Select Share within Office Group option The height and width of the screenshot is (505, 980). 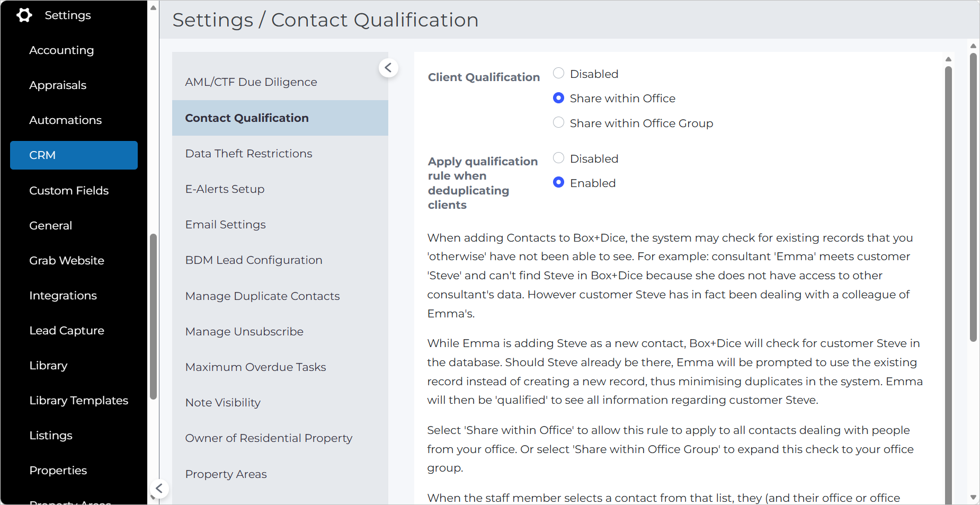tap(558, 122)
